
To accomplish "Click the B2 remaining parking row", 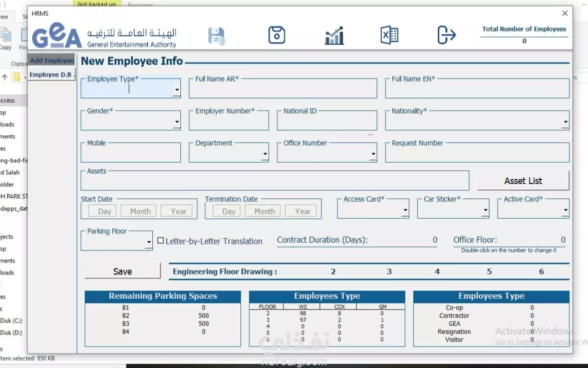I will 163,315.
